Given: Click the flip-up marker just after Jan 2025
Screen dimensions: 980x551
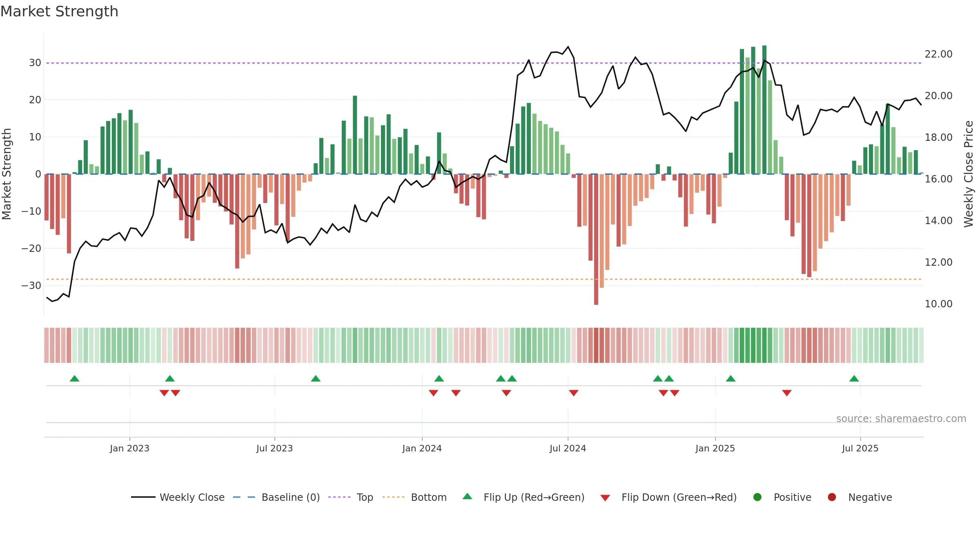Looking at the screenshot, I should point(731,378).
